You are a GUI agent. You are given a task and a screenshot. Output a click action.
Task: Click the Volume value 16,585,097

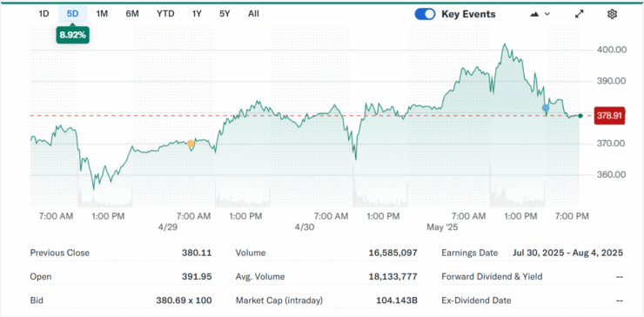pos(393,253)
